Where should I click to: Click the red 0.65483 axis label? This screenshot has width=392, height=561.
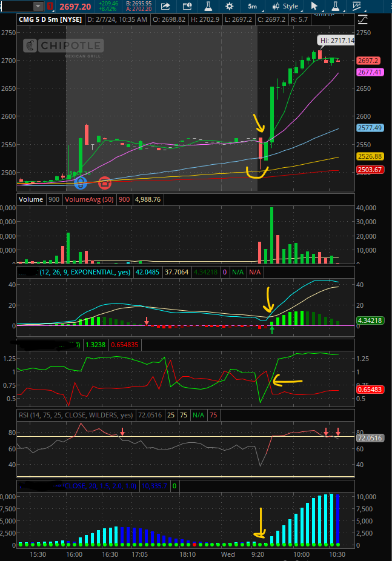click(370, 390)
